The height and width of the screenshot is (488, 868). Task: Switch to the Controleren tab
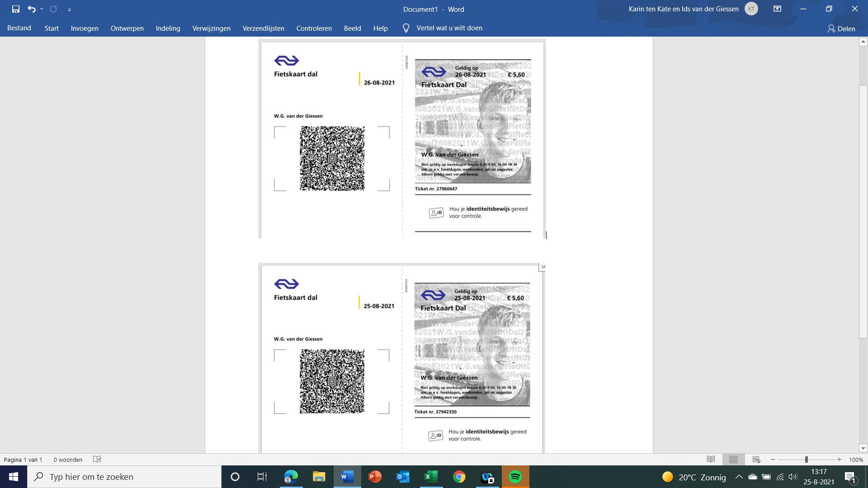pos(314,28)
